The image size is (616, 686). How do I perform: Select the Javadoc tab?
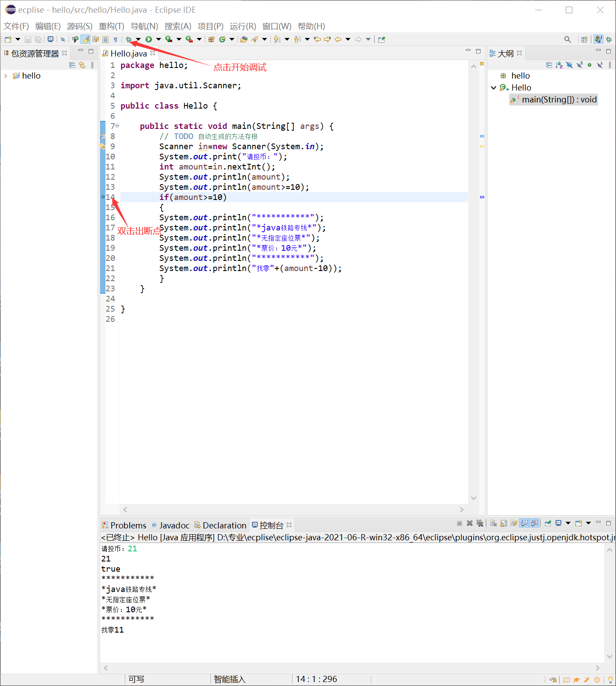(x=170, y=525)
